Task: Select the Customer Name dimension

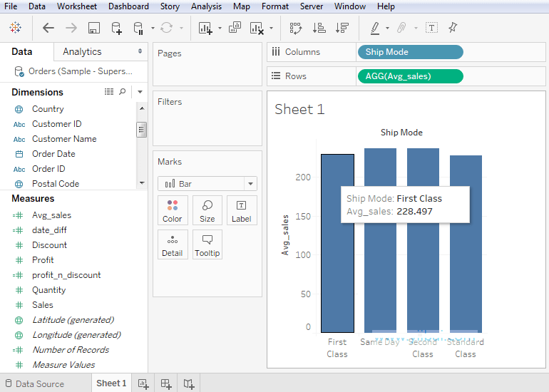Action: [64, 139]
